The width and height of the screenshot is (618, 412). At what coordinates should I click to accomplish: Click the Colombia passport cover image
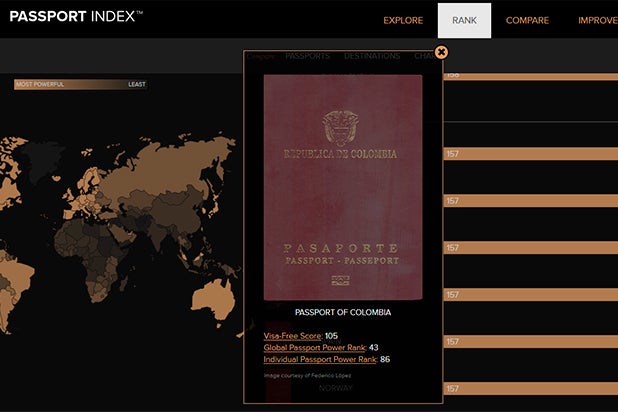(x=342, y=187)
